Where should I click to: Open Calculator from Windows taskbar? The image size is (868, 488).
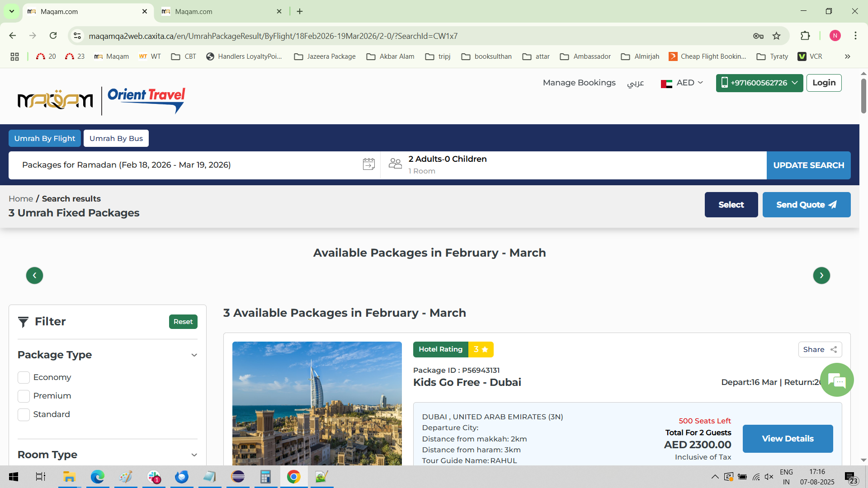(265, 477)
